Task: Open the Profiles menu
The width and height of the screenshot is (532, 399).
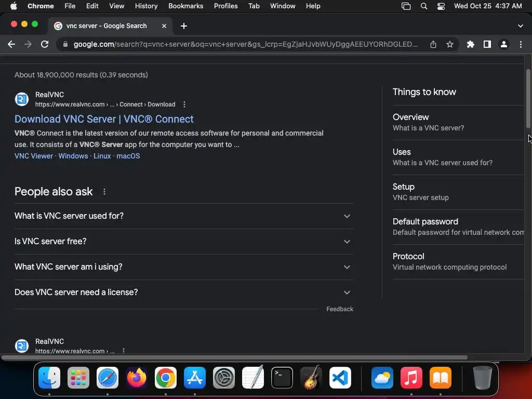Action: [x=225, y=6]
